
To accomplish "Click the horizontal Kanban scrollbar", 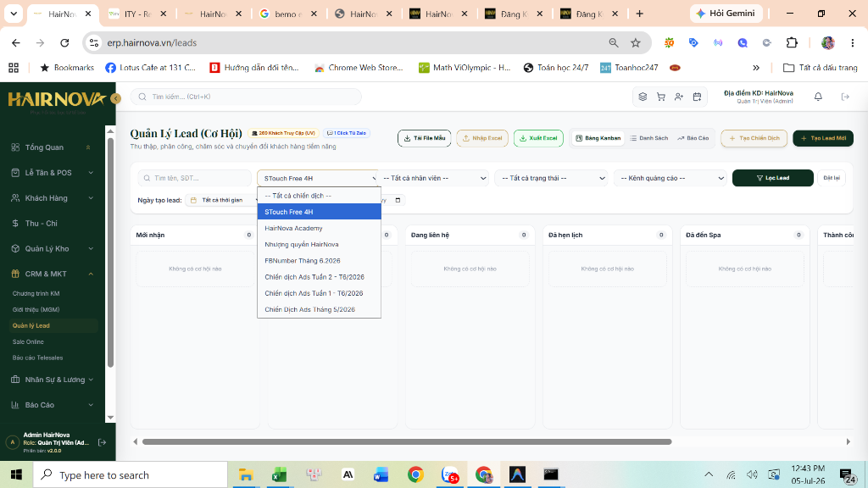I will click(407, 442).
